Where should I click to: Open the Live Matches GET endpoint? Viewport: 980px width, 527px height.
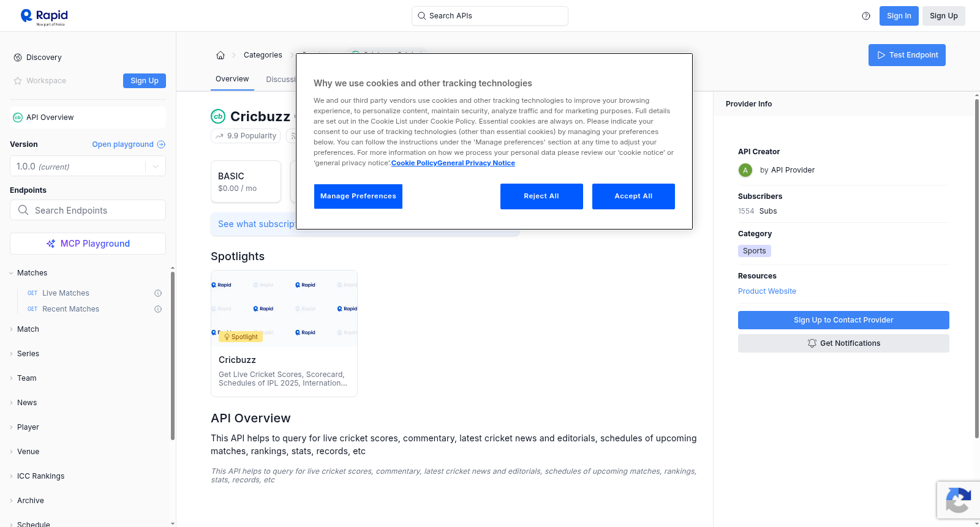click(x=66, y=293)
